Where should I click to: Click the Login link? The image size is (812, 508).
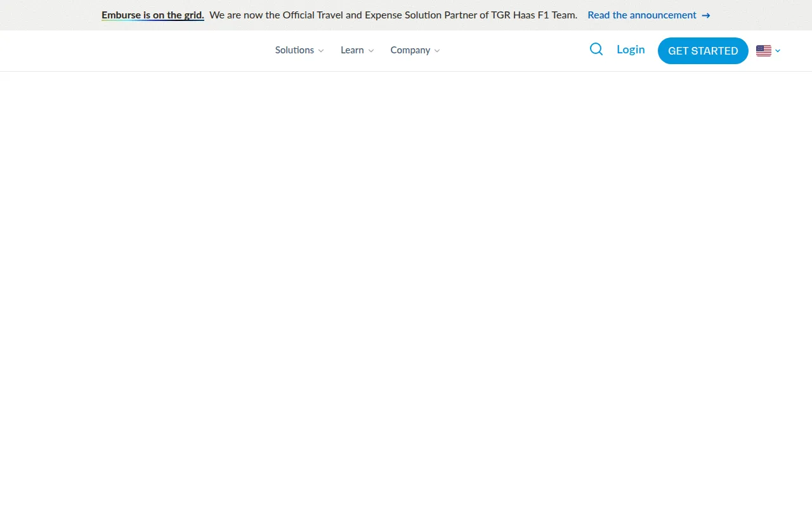coord(631,50)
